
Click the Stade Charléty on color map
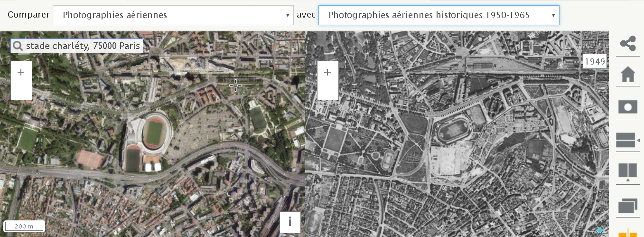pos(153,130)
